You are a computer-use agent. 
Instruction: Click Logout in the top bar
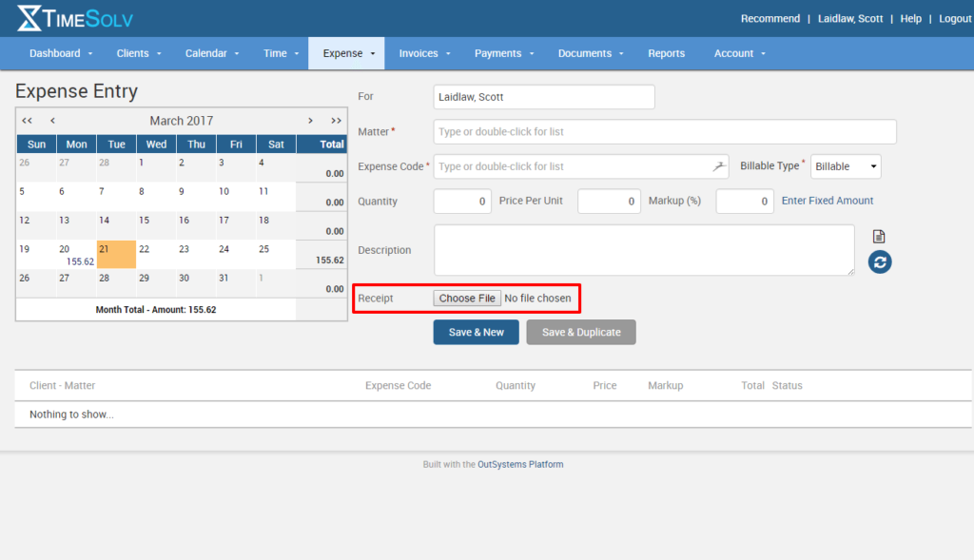coord(955,17)
